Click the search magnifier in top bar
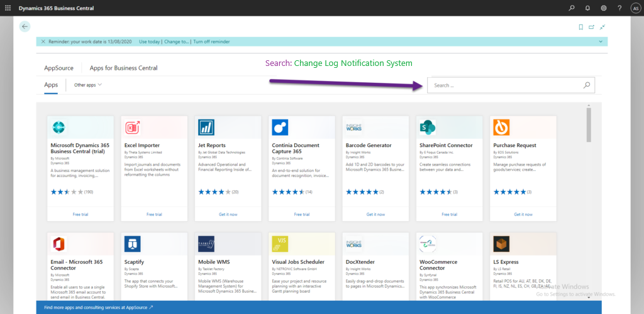This screenshot has height=314, width=644. tap(572, 8)
